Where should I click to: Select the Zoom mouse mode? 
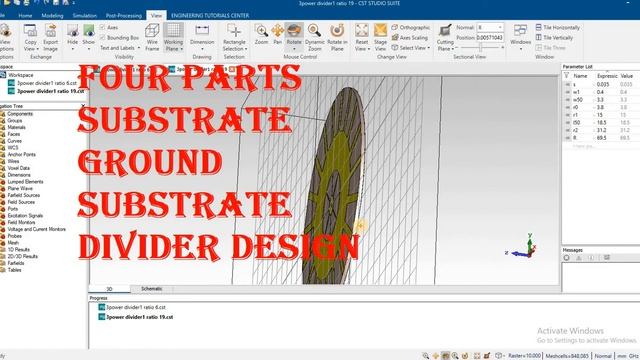point(261,34)
